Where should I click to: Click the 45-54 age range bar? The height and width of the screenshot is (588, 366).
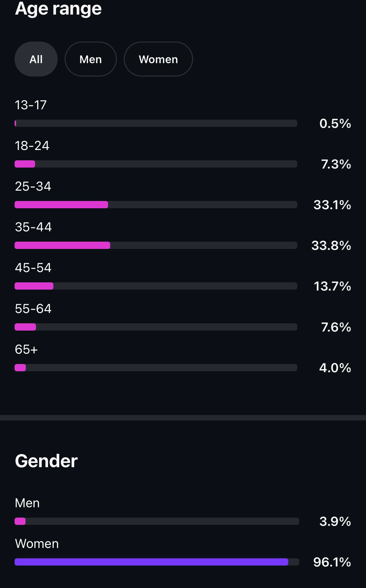[156, 286]
